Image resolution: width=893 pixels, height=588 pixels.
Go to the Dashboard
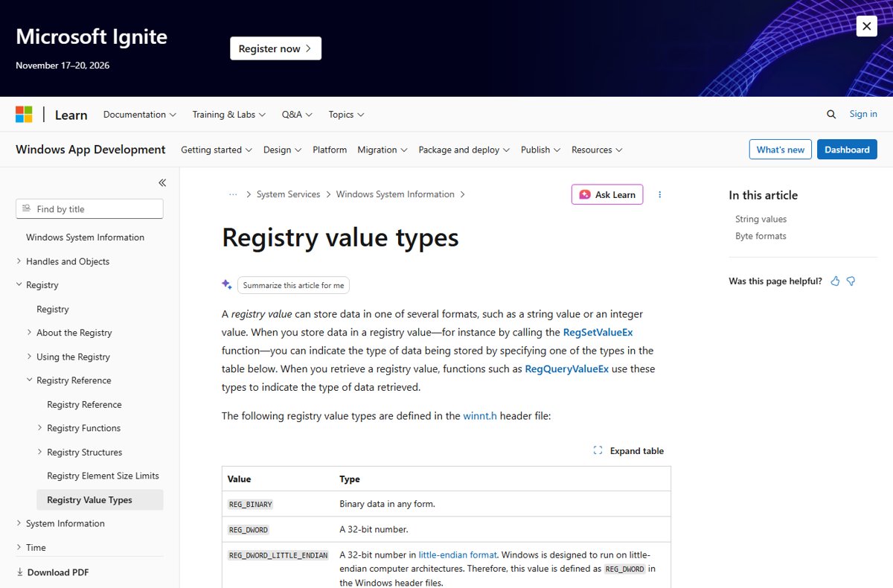[847, 150]
